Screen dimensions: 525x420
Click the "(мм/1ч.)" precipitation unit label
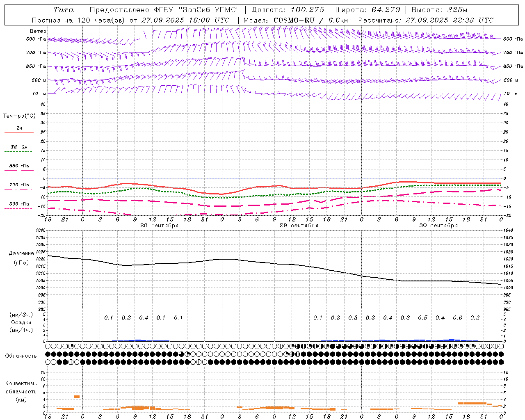click(x=21, y=330)
